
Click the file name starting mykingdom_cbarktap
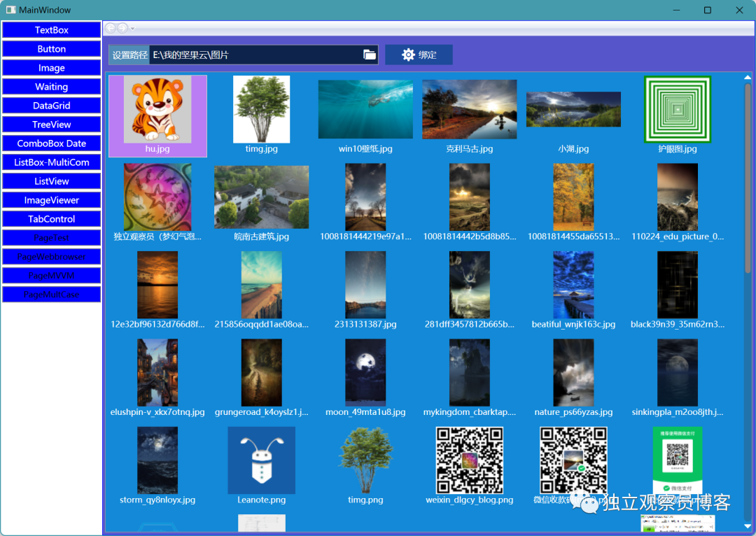tap(470, 412)
